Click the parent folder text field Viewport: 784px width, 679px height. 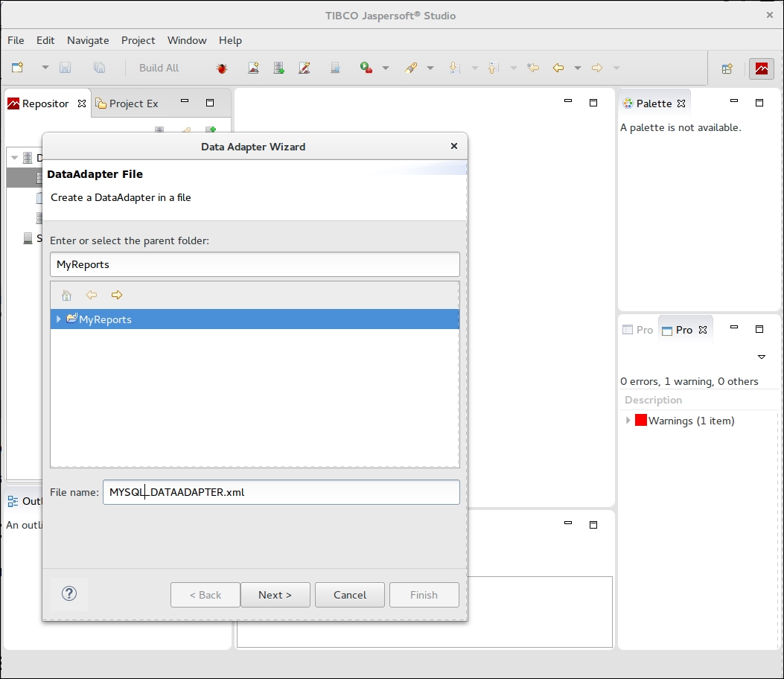255,264
